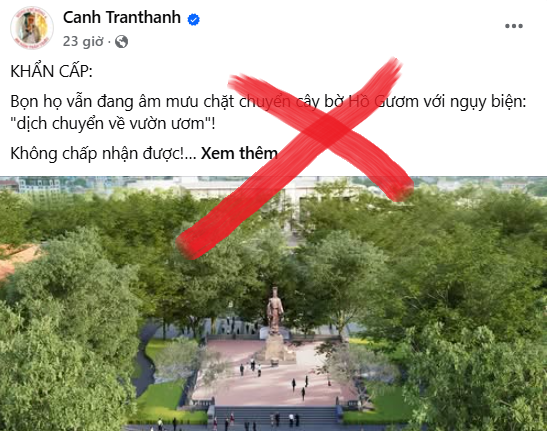Image resolution: width=547 pixels, height=431 pixels.
Task: Click the KHẨN CẤP heading text
Action: pos(52,72)
